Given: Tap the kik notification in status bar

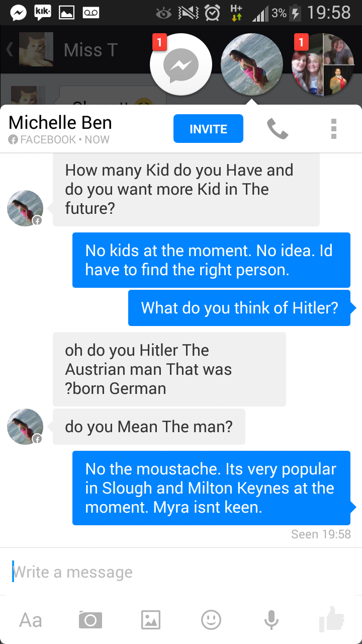Looking at the screenshot, I should pyautogui.click(x=43, y=12).
